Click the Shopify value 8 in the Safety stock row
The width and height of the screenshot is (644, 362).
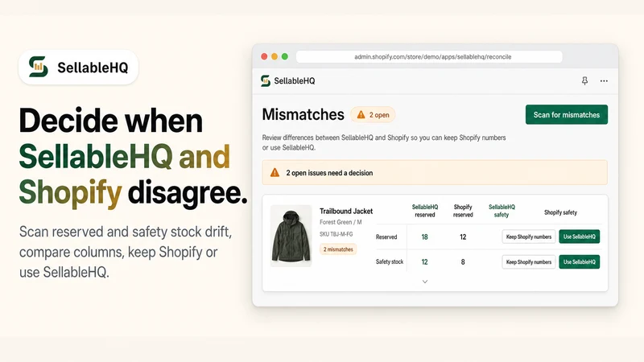[463, 262]
